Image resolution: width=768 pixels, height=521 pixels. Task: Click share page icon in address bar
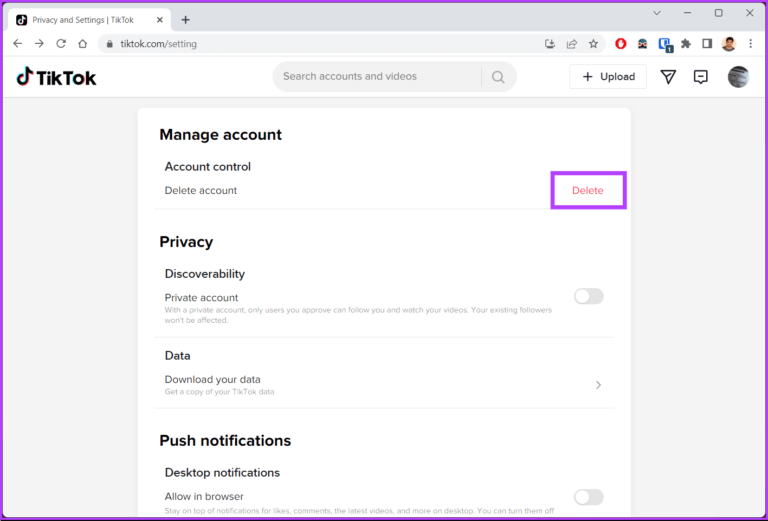click(x=572, y=44)
